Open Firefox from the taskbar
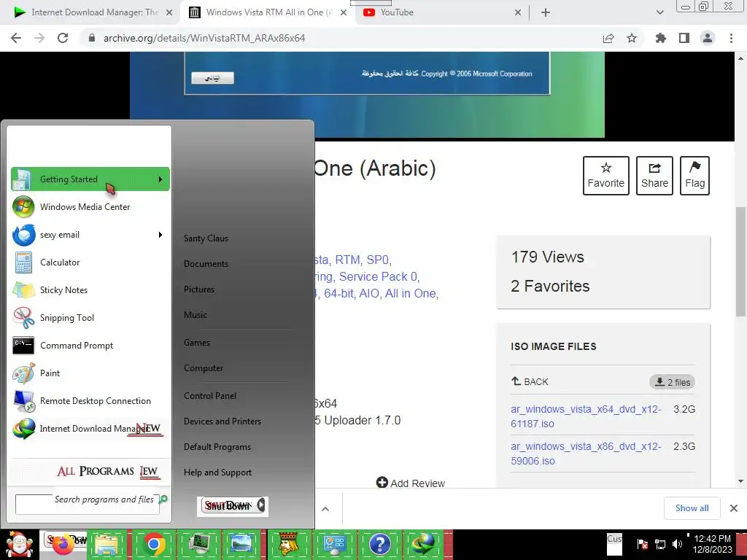Screen dimensions: 747x560 point(63,545)
